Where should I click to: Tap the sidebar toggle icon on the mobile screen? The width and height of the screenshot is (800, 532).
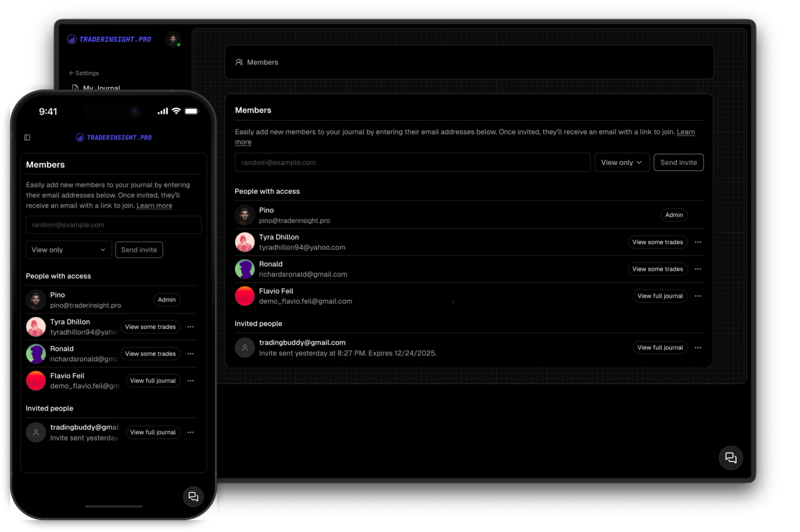pyautogui.click(x=27, y=137)
